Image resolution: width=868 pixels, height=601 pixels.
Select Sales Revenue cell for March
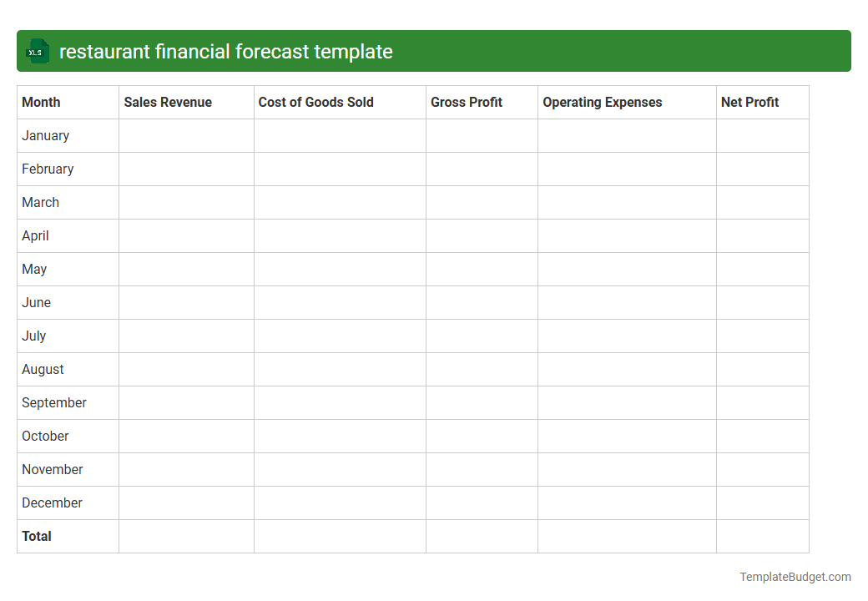(x=185, y=202)
